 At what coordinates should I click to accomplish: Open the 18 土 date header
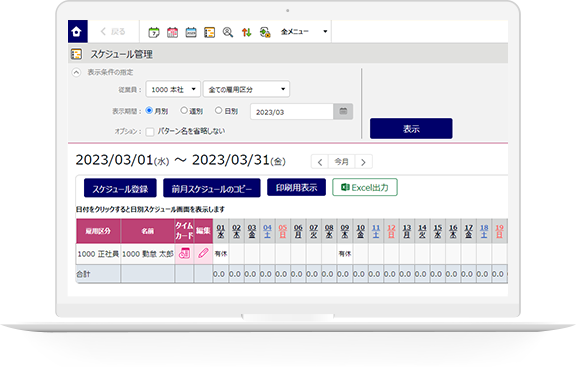pos(484,231)
